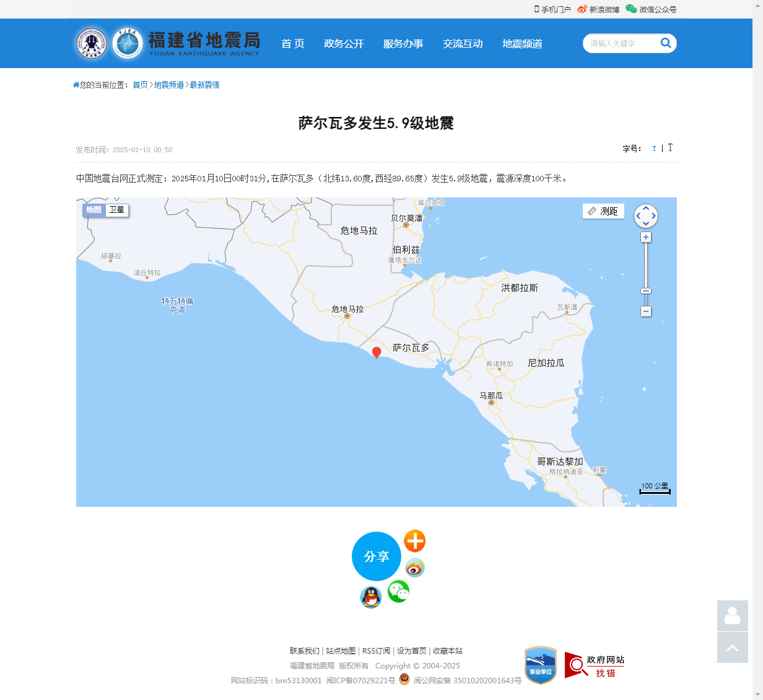Click the keyword search input field
Viewport: 763px width, 700px height.
619,43
